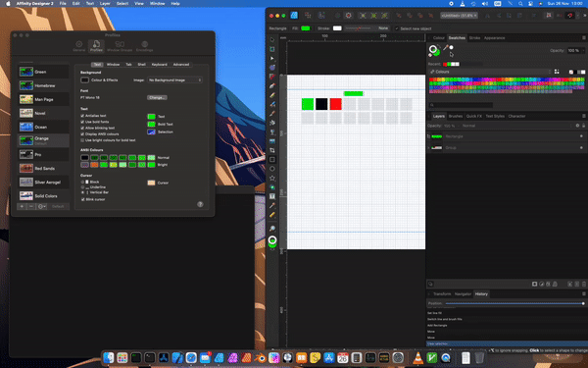588x368 pixels.
Task: Open the Colours palette dropdown
Action: point(490,72)
